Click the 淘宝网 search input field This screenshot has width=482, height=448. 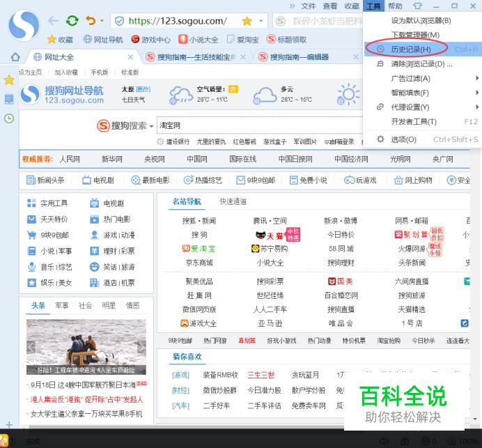(260, 125)
